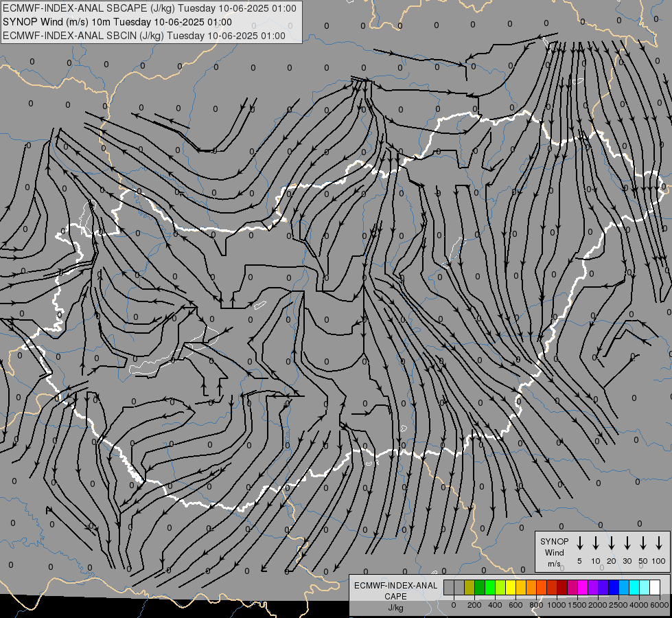Click the 30 m/s value in wind legend
This screenshot has width=672, height=618.
point(627,561)
